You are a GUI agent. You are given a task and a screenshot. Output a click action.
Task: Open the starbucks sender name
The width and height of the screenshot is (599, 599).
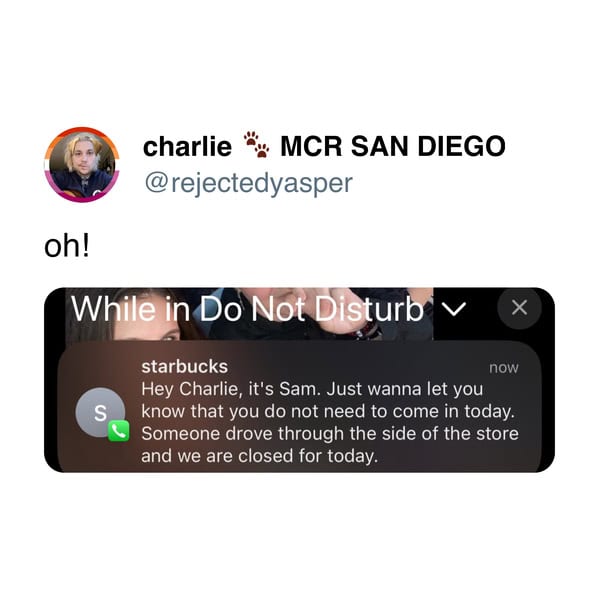pos(185,367)
